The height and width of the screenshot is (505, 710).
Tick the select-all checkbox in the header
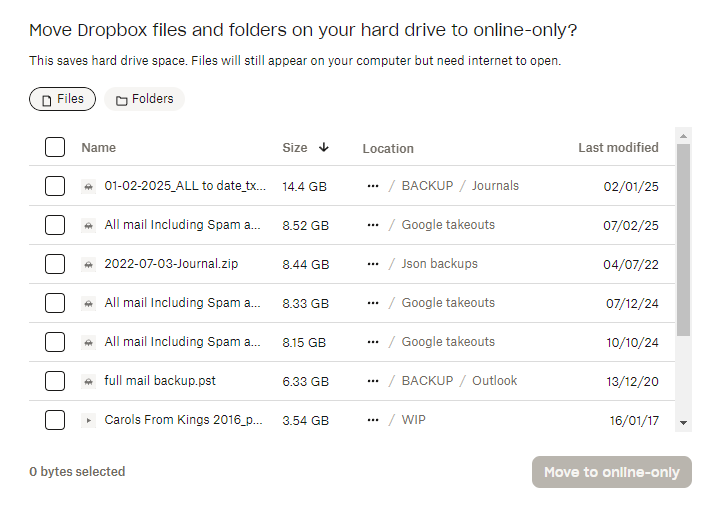[x=55, y=148]
